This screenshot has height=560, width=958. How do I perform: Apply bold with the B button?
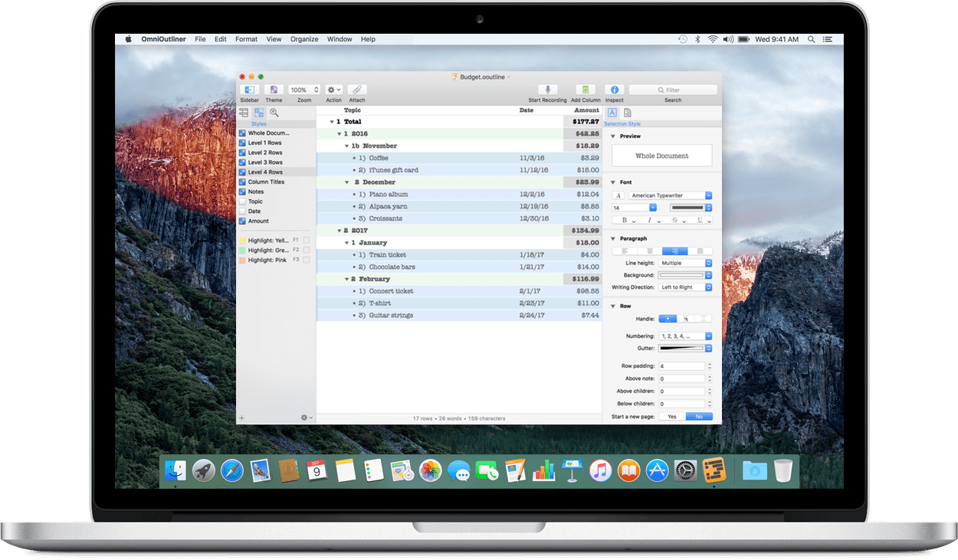click(x=624, y=220)
